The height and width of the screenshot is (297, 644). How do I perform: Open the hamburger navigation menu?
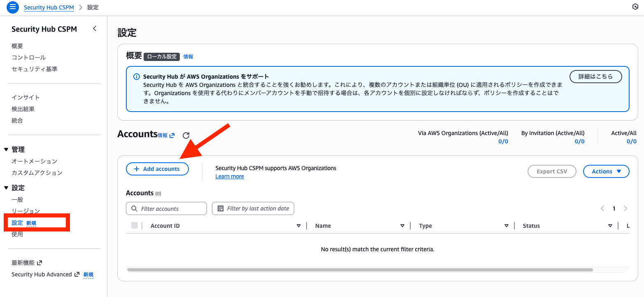tap(13, 7)
